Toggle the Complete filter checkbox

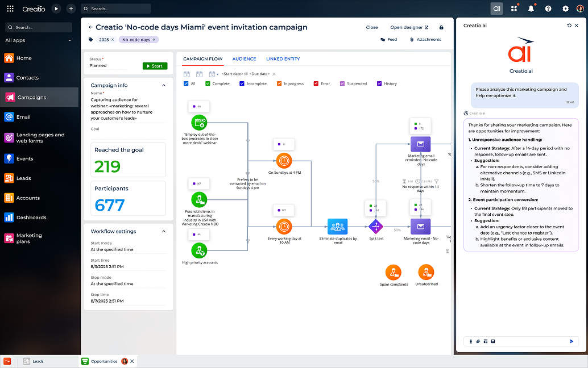pyautogui.click(x=208, y=83)
